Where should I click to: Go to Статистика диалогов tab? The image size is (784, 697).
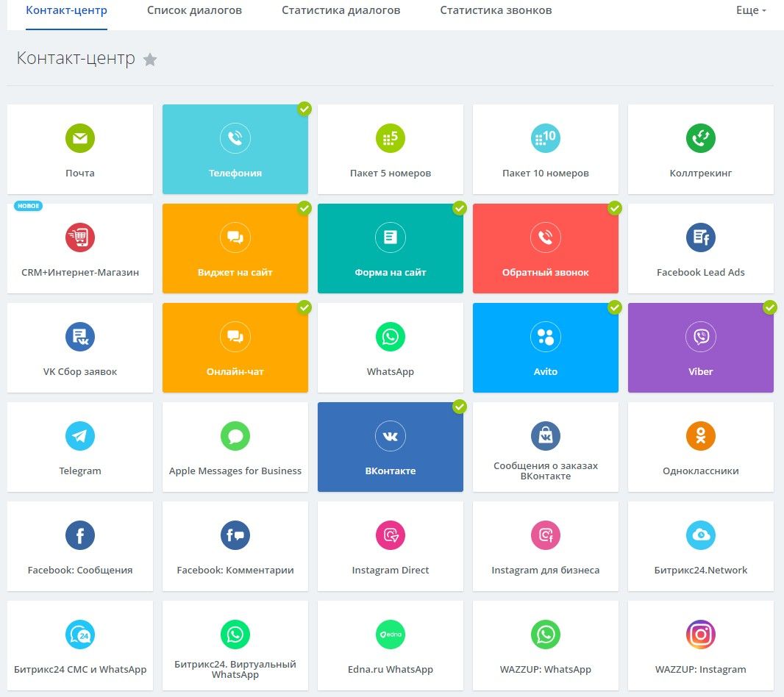[341, 10]
